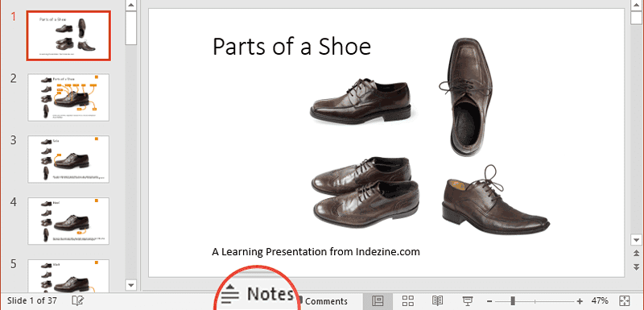Select slide 4 Heel thumbnail
644x310 pixels.
tap(68, 221)
